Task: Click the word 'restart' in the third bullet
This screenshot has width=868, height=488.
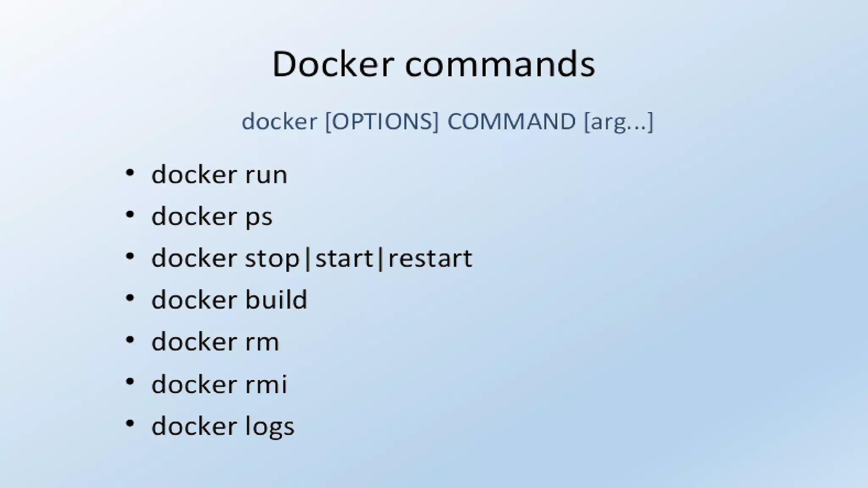Action: (430, 258)
